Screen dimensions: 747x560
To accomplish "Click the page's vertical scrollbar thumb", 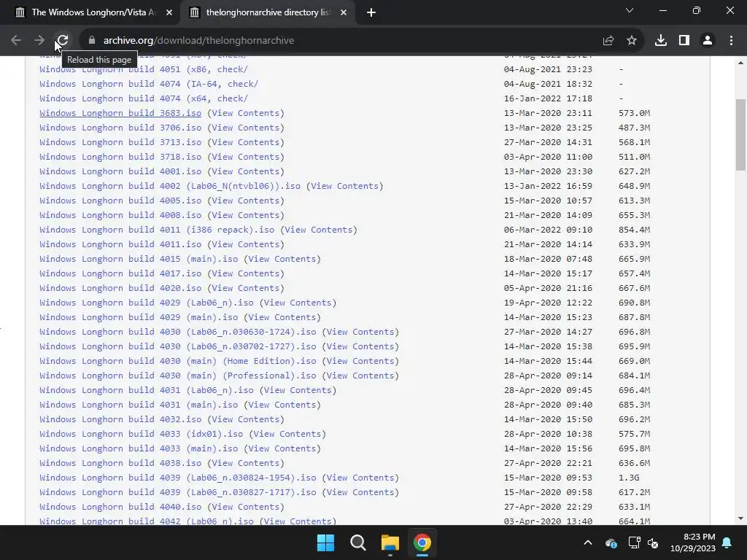I will 740,134.
